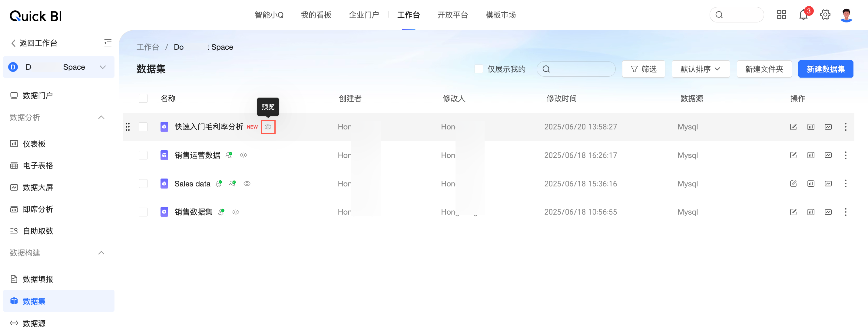Check the select-all checkbox in table header

[143, 99]
